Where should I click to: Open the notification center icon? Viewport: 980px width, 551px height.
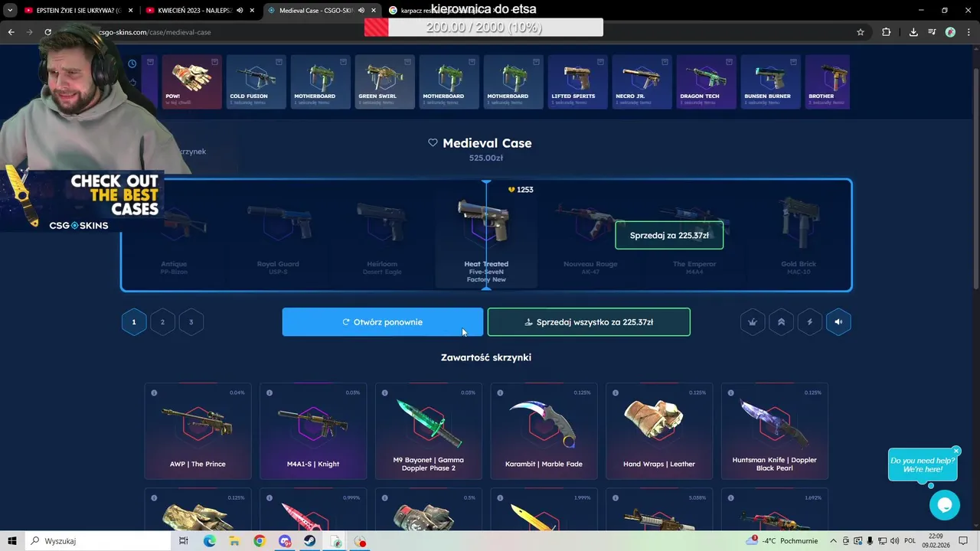(x=964, y=541)
